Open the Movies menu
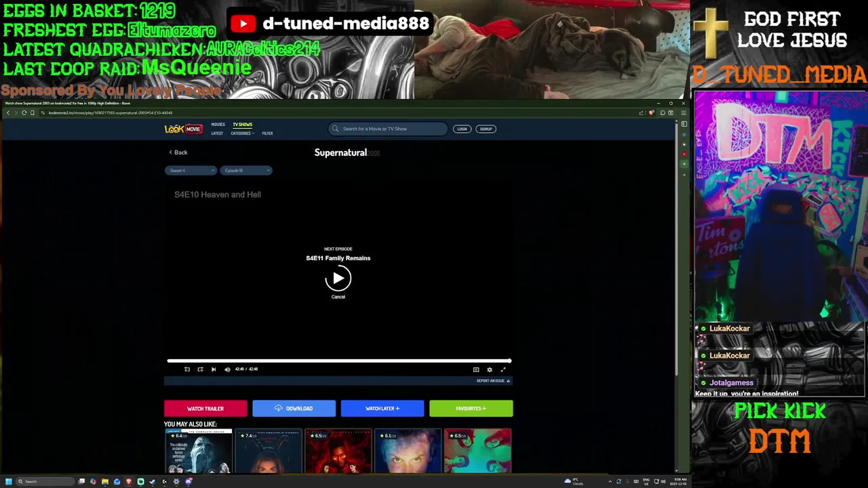 coord(218,125)
